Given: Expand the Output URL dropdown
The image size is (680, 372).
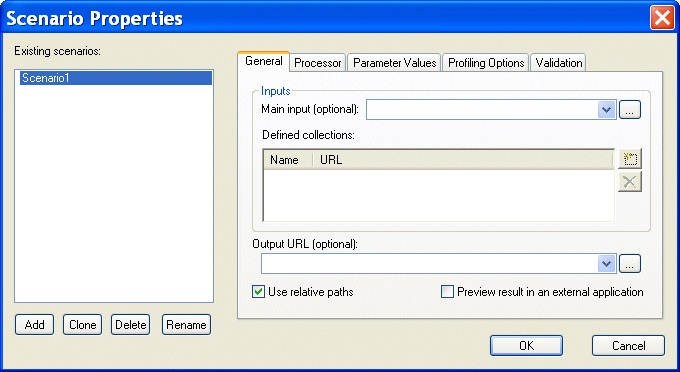Looking at the screenshot, I should point(606,264).
